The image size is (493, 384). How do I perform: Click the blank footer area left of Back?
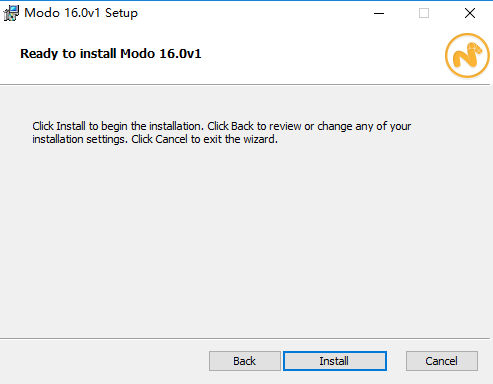(103, 361)
